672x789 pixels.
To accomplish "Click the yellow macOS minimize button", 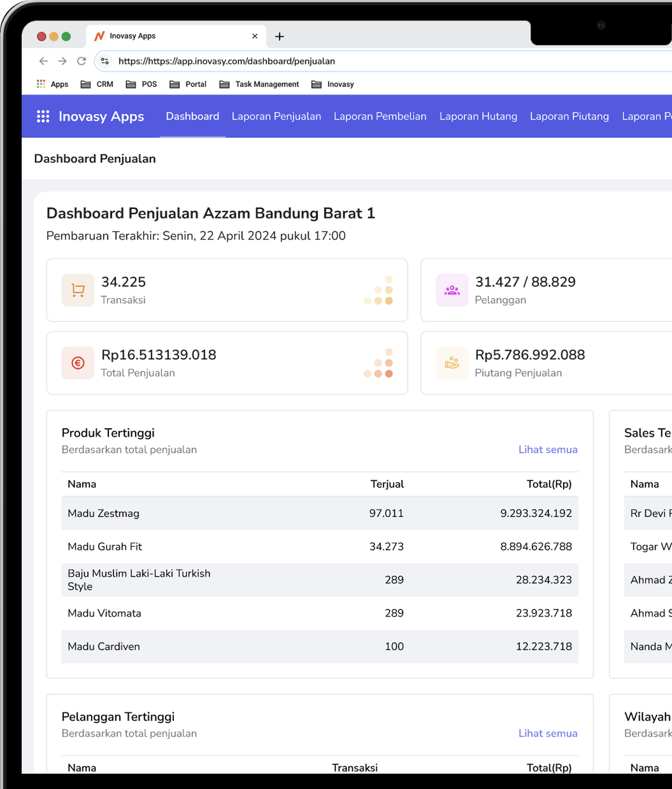I will point(54,36).
